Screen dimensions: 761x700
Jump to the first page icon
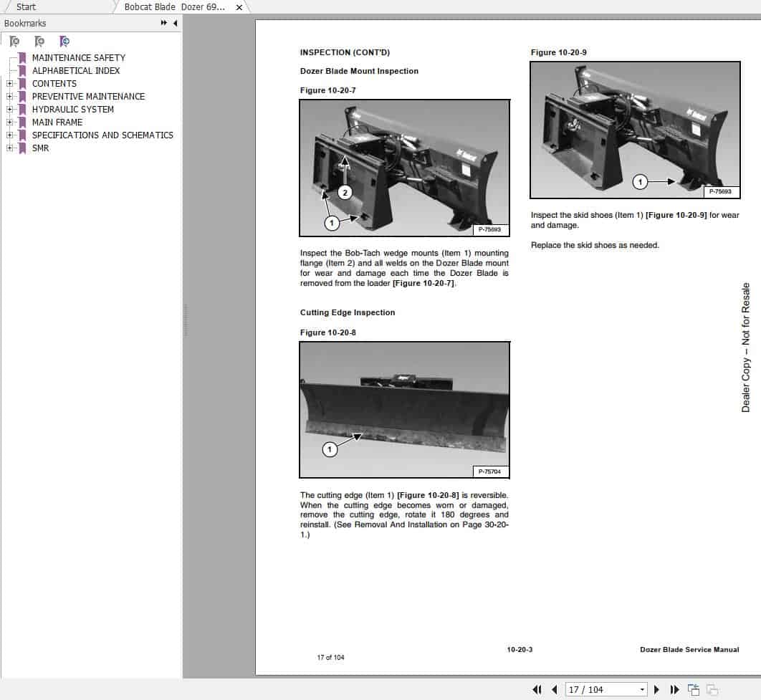point(537,689)
